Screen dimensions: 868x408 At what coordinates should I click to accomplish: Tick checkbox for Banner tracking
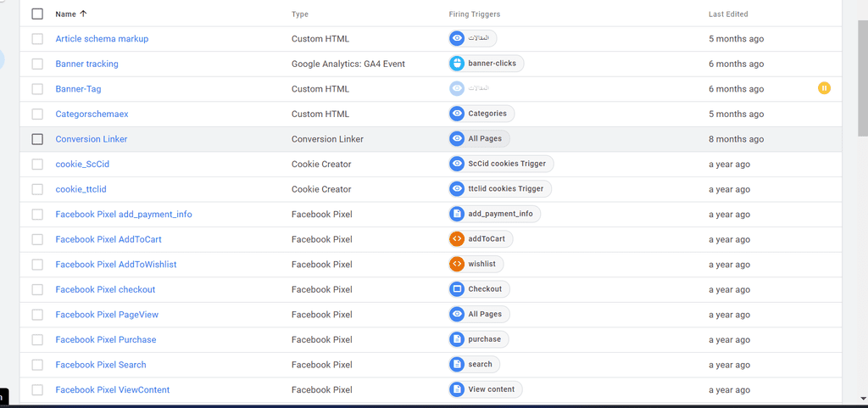(x=37, y=64)
